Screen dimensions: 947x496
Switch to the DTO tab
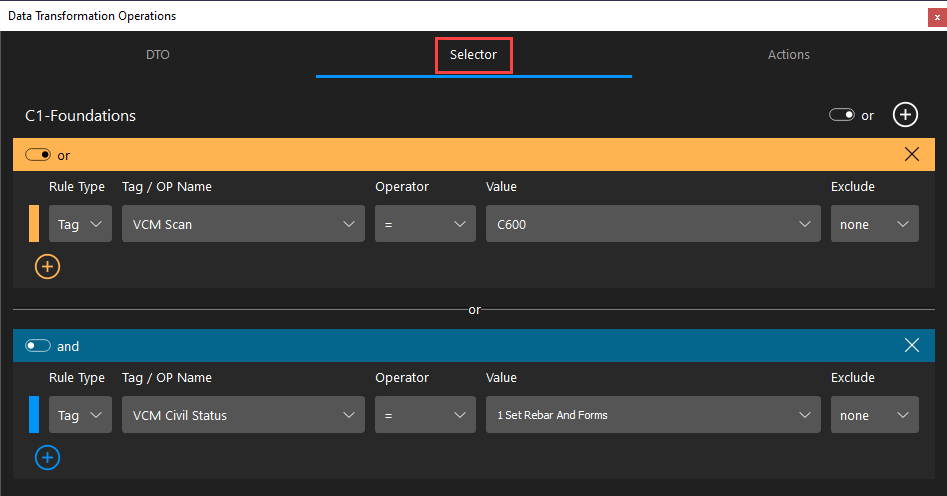pyautogui.click(x=158, y=54)
